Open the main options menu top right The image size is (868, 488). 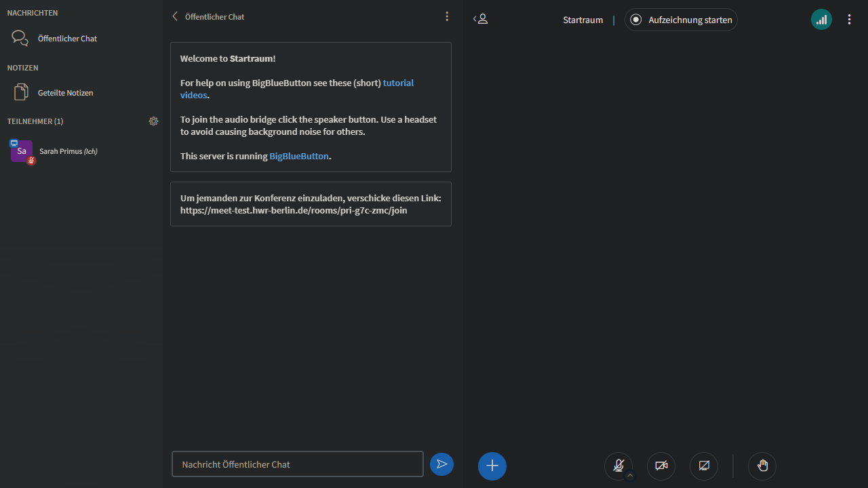(849, 20)
